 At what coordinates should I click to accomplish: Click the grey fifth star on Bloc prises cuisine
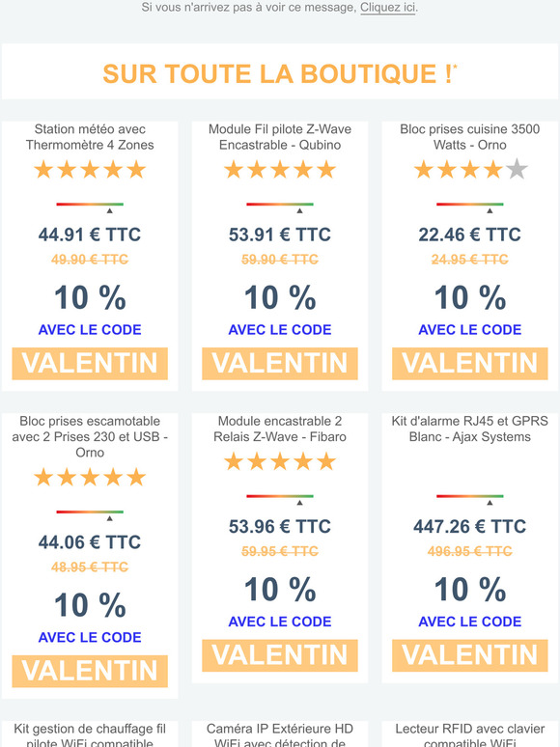[x=517, y=170]
